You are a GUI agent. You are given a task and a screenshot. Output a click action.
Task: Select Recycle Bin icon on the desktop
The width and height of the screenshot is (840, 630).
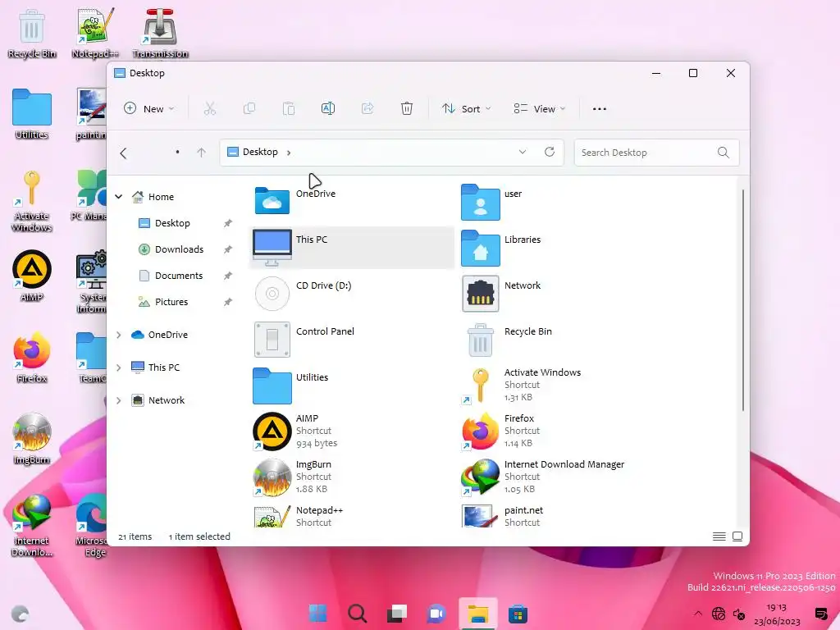point(32,34)
